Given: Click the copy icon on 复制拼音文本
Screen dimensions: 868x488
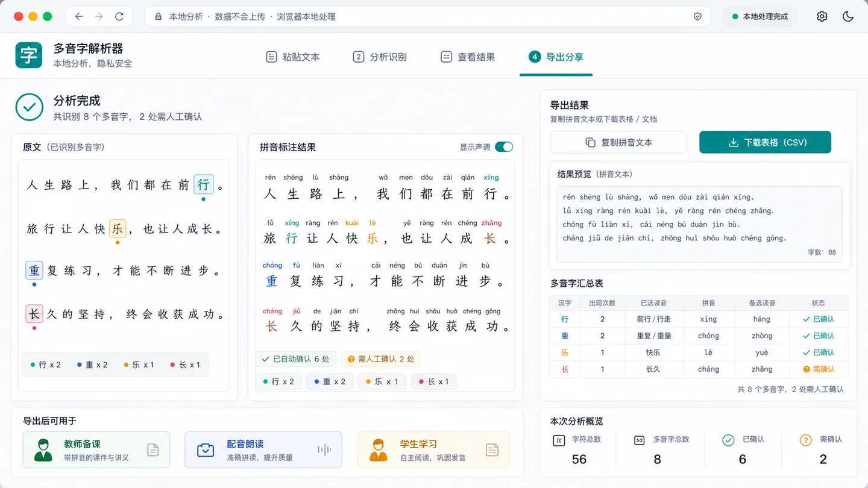Looking at the screenshot, I should tap(591, 143).
